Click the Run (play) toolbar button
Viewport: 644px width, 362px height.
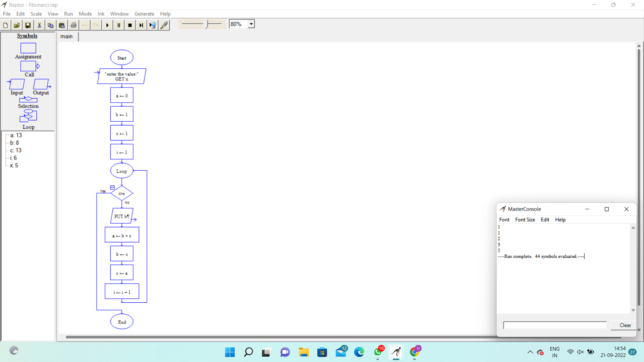[x=107, y=25]
